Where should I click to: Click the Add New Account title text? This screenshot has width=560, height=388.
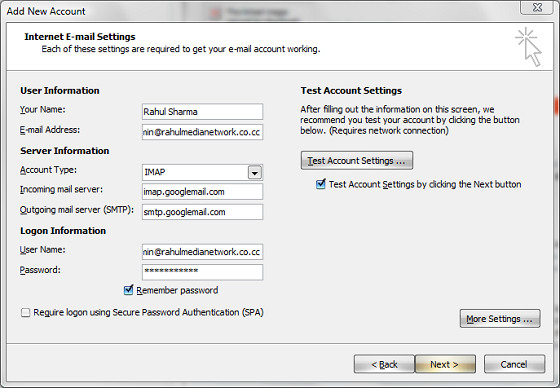[x=46, y=11]
